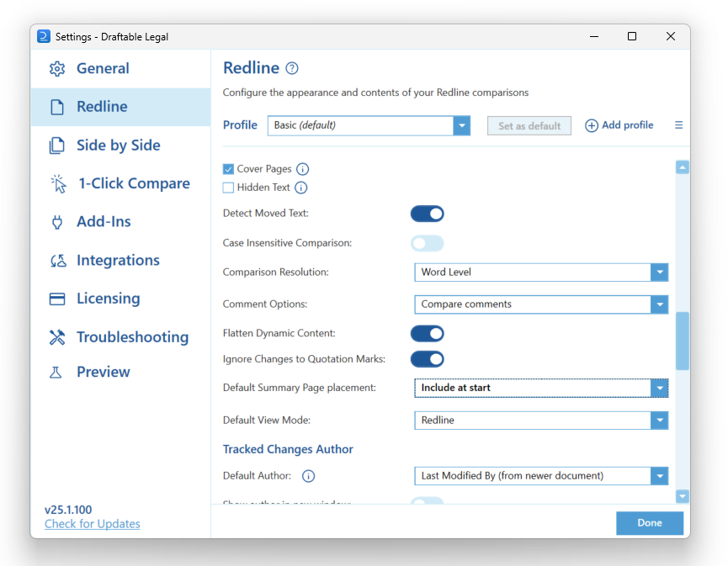728x566 pixels.
Task: Expand Default Author dropdown
Action: (x=541, y=476)
